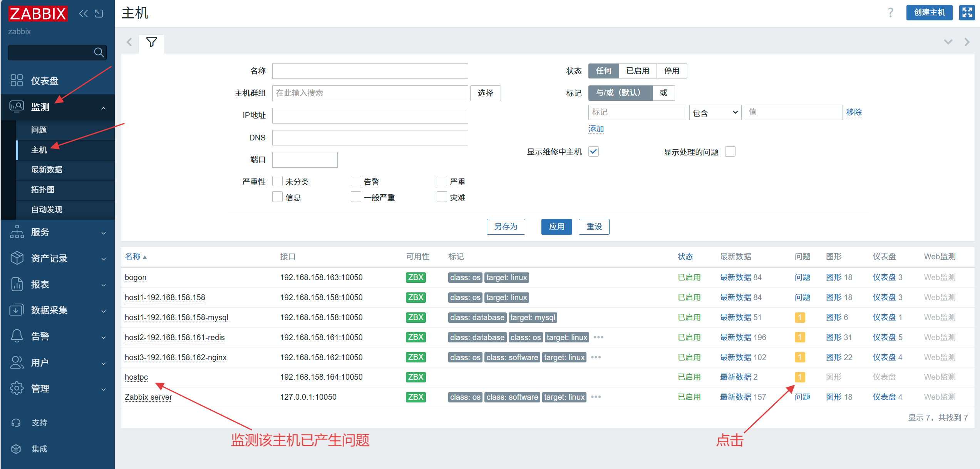Expand the 告警 menu section
This screenshot has width=980, height=469.
[103, 337]
